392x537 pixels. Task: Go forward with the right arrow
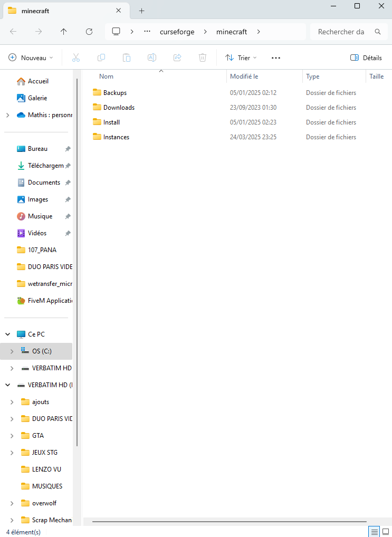(39, 32)
